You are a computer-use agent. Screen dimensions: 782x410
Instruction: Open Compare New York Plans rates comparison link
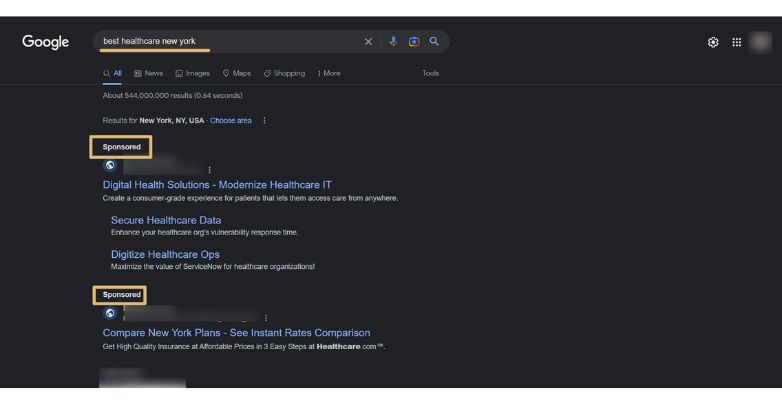pos(236,333)
